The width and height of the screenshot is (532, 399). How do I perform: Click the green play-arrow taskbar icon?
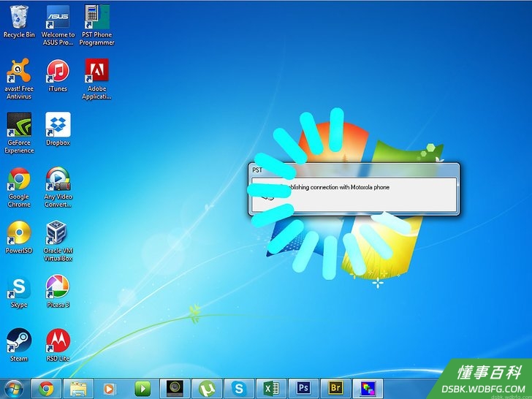coord(142,389)
